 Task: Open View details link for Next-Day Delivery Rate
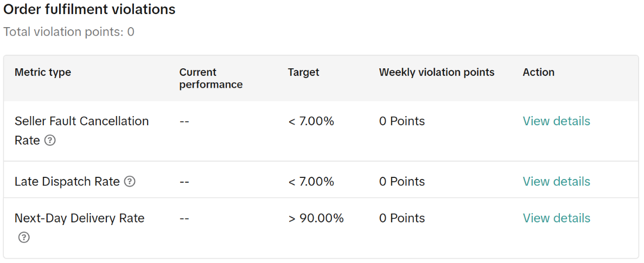[556, 219]
